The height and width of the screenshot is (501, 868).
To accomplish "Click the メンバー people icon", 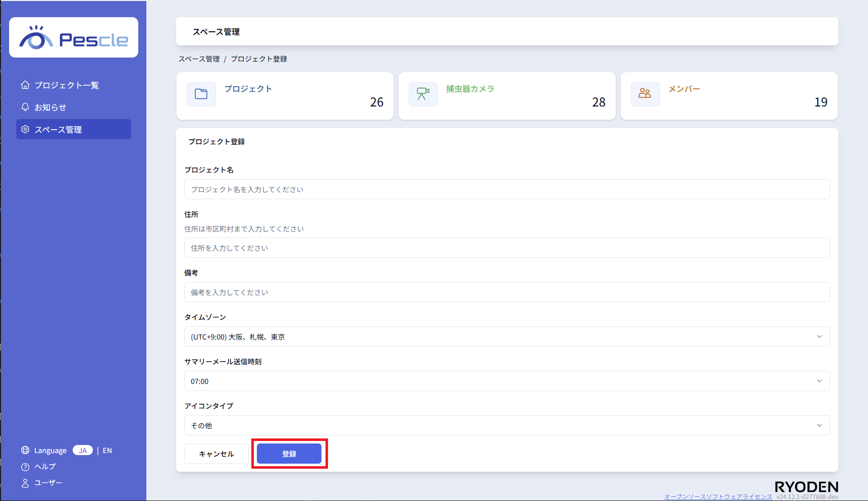I will click(645, 94).
